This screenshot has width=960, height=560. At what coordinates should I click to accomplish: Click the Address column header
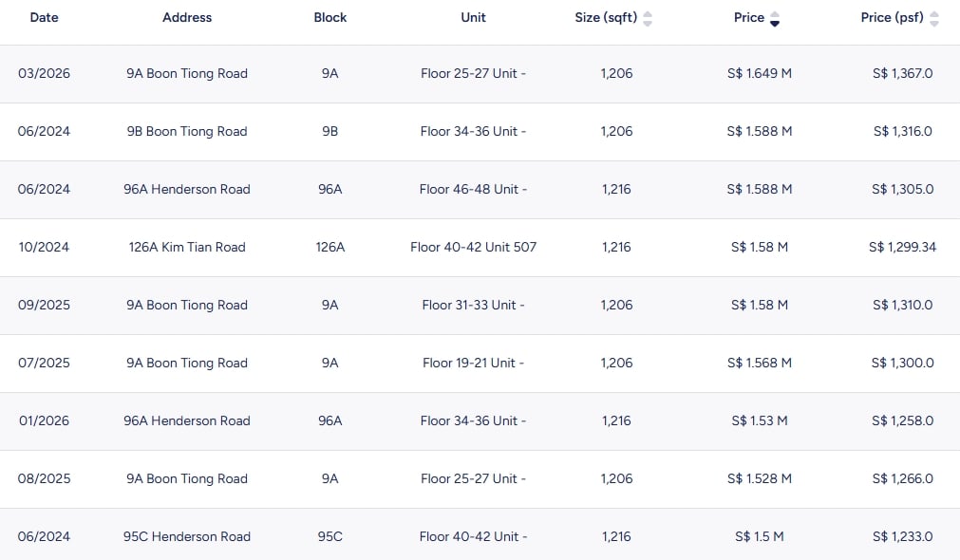point(187,17)
